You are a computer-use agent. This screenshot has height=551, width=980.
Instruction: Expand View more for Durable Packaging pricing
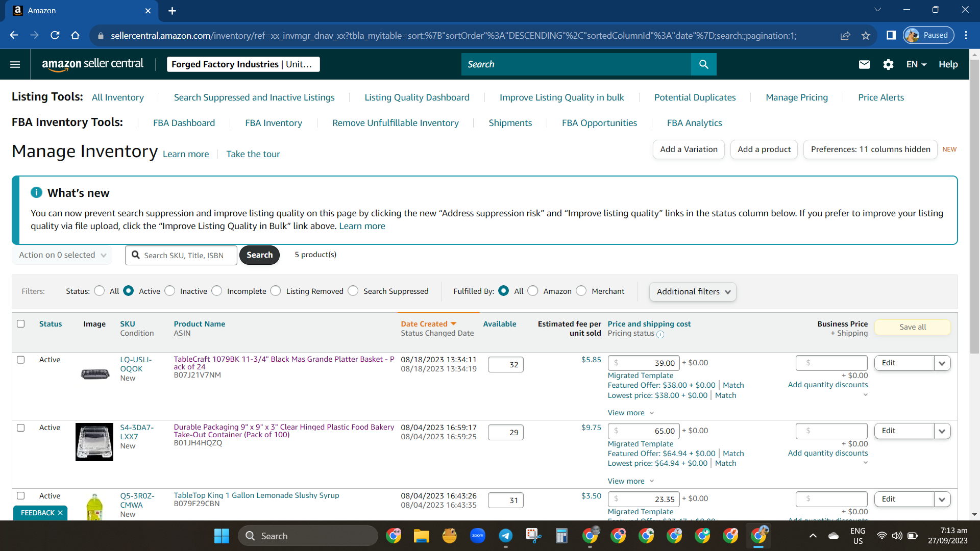tap(631, 481)
